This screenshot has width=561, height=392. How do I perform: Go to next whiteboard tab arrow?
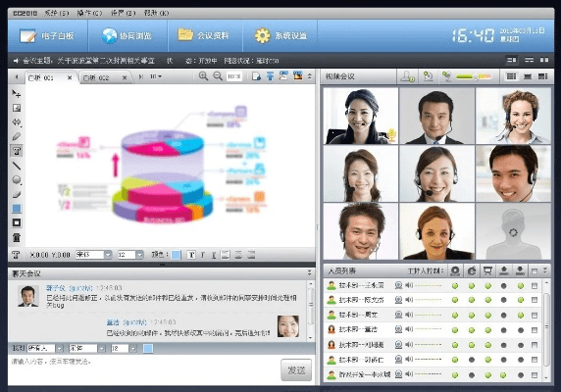point(141,76)
